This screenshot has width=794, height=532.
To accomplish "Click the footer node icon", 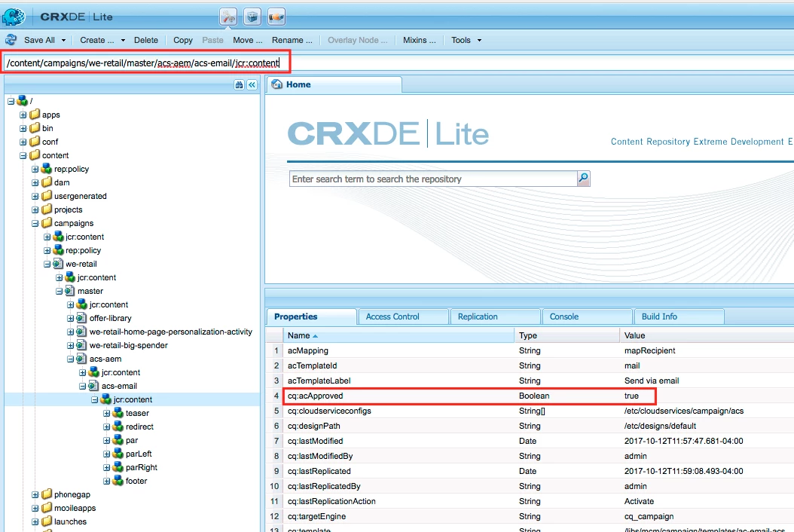I will click(x=118, y=480).
